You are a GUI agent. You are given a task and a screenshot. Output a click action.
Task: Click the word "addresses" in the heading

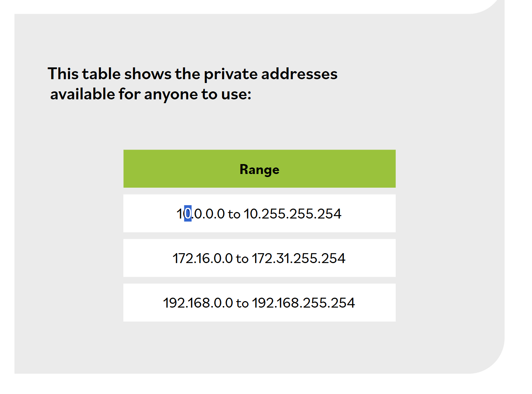pyautogui.click(x=299, y=74)
